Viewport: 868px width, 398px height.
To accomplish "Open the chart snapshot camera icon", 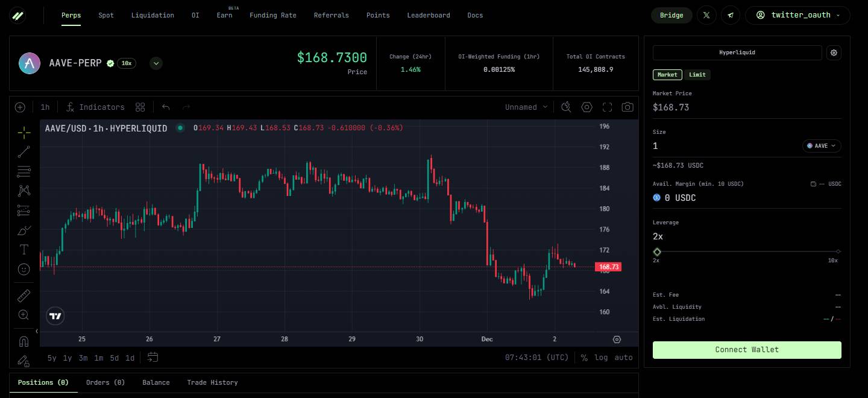I will (627, 107).
